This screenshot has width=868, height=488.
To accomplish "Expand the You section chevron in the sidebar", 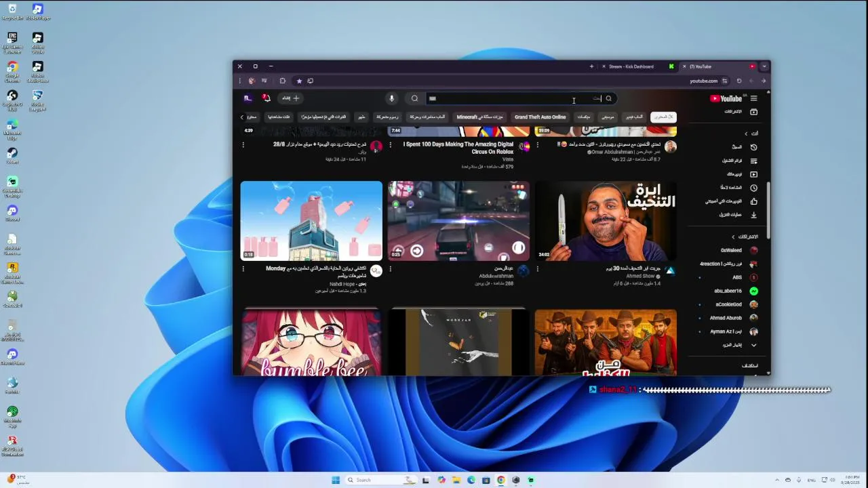I will pos(746,134).
